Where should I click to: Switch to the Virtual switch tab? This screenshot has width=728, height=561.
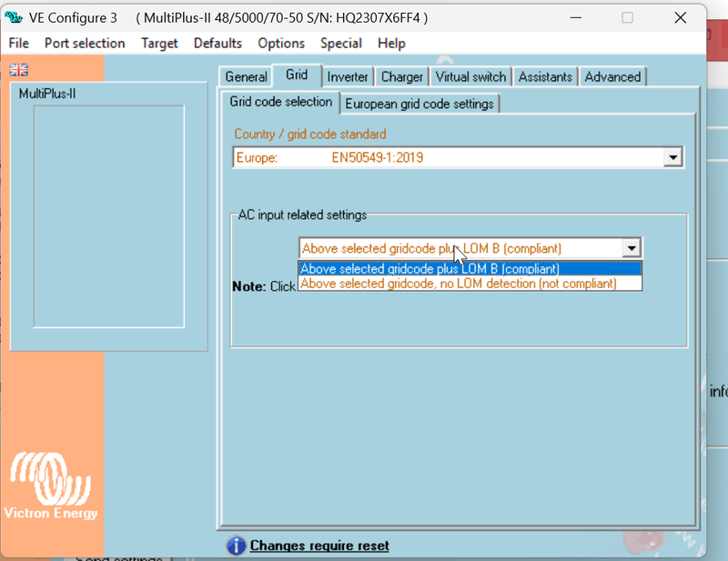[470, 77]
